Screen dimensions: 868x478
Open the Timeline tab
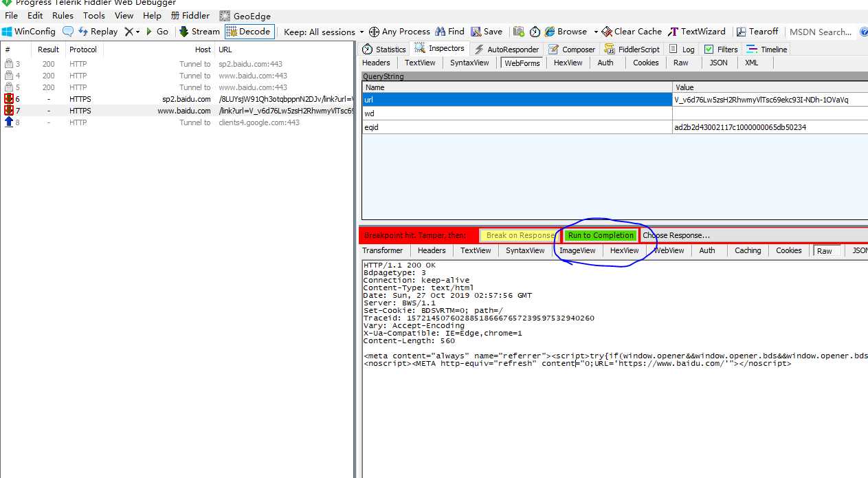tap(767, 49)
